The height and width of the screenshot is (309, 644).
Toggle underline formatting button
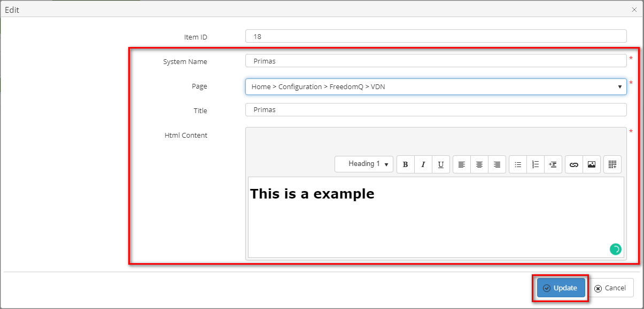(x=440, y=164)
